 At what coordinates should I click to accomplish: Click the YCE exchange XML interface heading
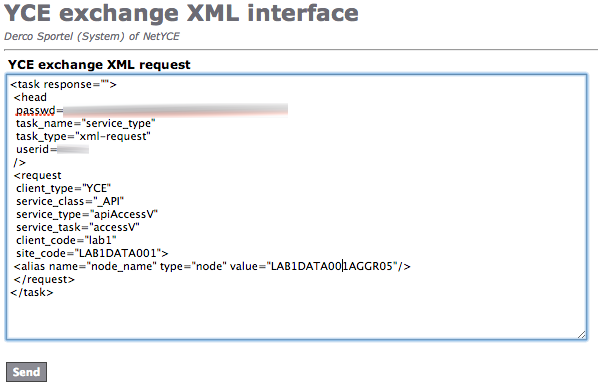pyautogui.click(x=181, y=13)
